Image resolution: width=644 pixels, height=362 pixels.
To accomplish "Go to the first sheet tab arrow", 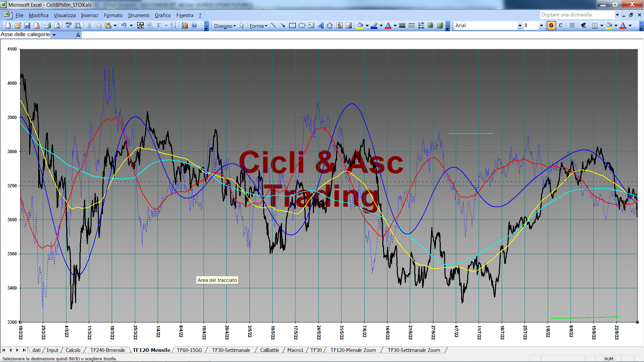I will [4, 350].
